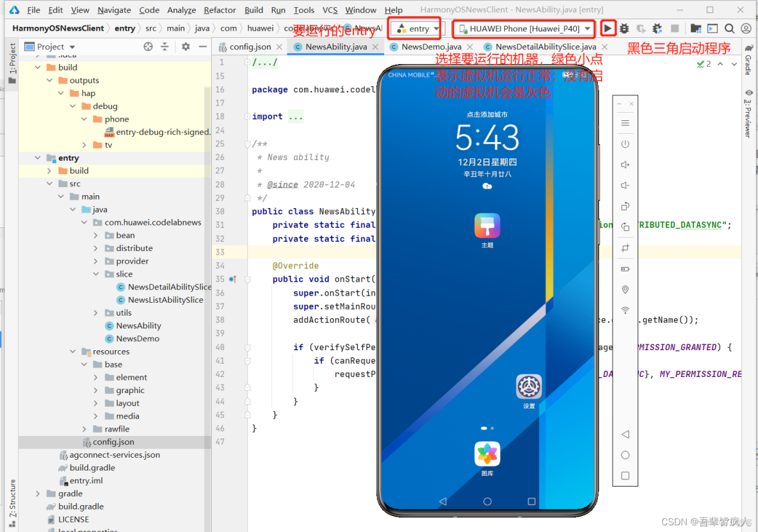Image resolution: width=758 pixels, height=532 pixels.
Task: Tap the emulator wifi icon
Action: [x=625, y=310]
